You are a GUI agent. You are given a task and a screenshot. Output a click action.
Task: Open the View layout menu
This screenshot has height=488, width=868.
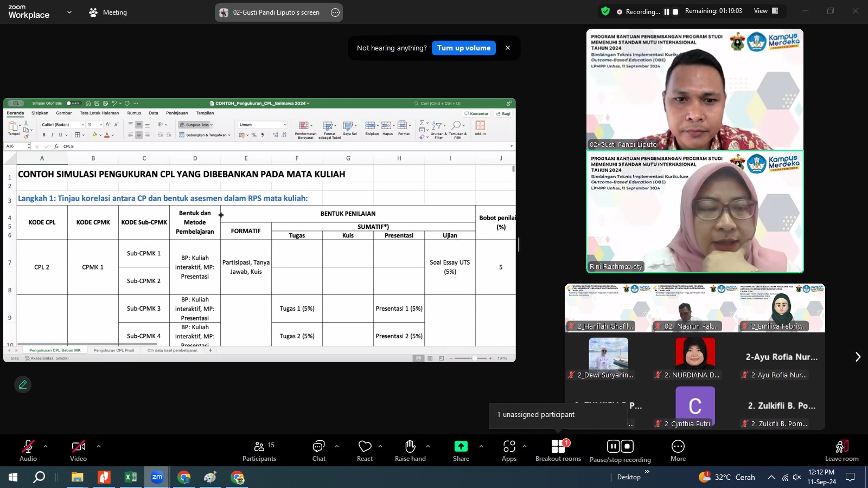tap(765, 11)
